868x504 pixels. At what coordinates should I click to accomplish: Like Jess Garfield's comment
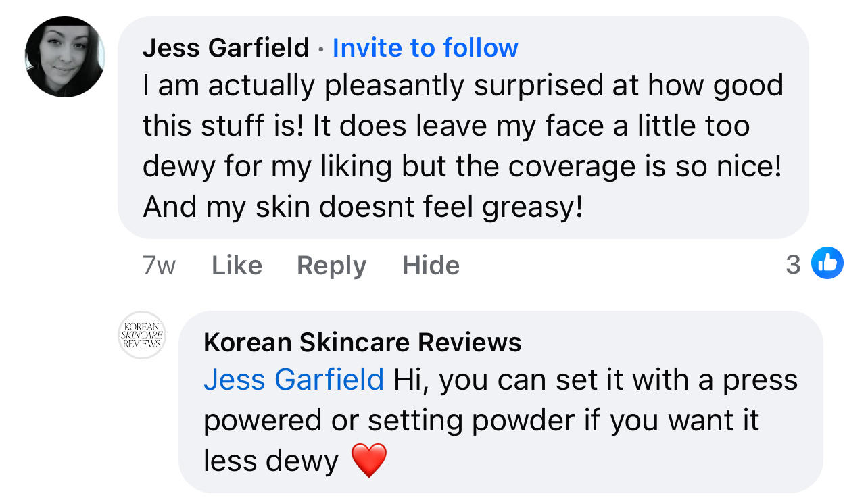point(237,266)
